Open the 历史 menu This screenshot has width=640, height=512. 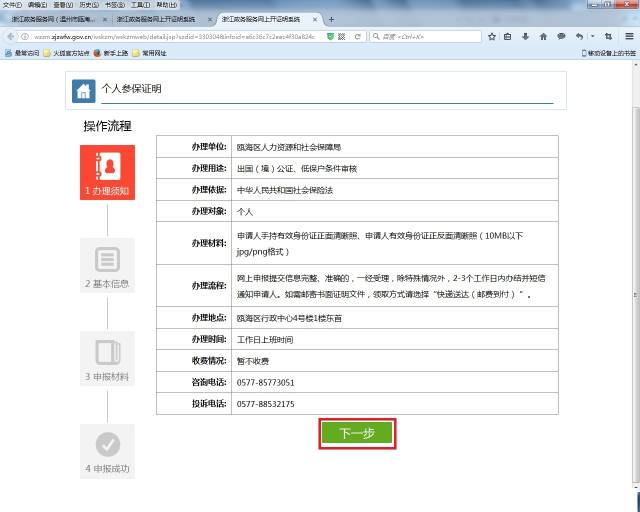point(89,5)
